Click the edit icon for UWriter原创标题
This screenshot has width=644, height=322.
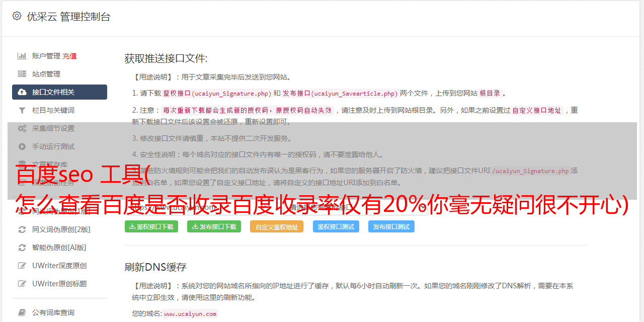[22, 284]
